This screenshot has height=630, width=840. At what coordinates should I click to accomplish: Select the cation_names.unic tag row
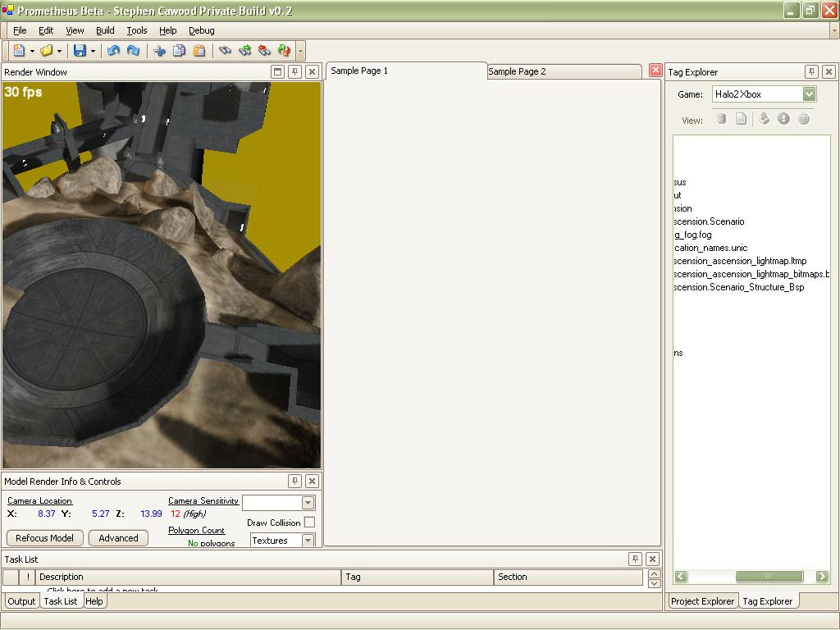[711, 248]
